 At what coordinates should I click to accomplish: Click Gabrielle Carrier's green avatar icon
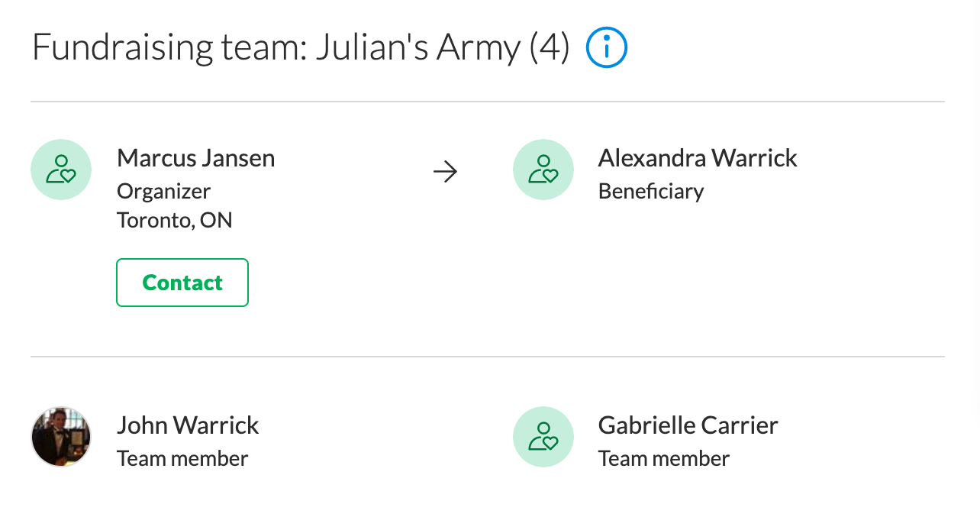point(543,437)
